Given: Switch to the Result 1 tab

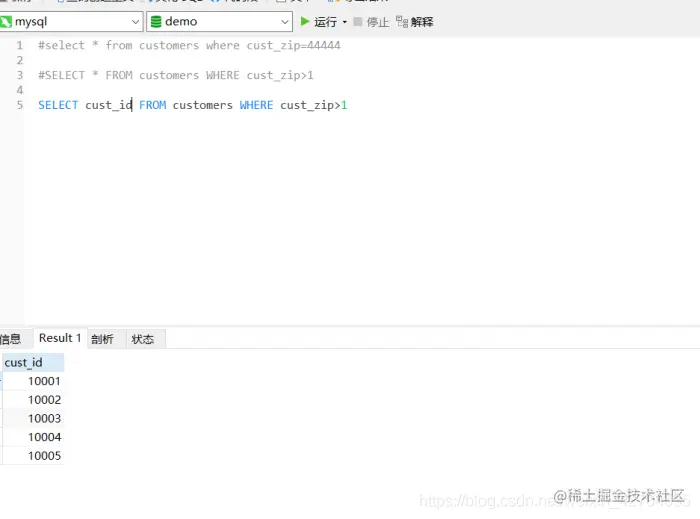Looking at the screenshot, I should [60, 338].
